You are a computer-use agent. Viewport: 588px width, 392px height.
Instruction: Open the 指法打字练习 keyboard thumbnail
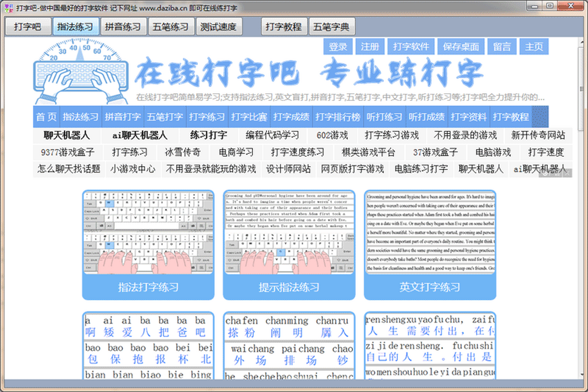148,233
